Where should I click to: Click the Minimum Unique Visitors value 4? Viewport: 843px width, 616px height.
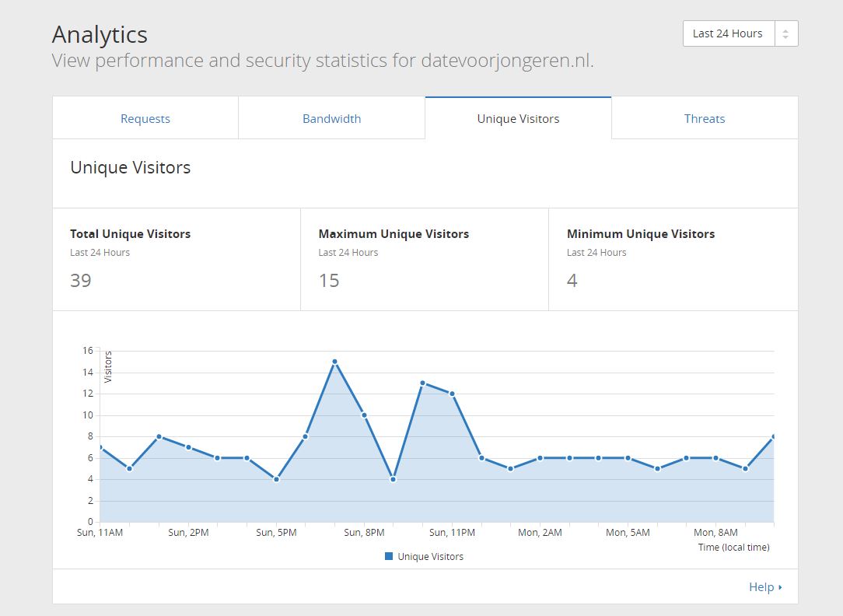(x=572, y=281)
